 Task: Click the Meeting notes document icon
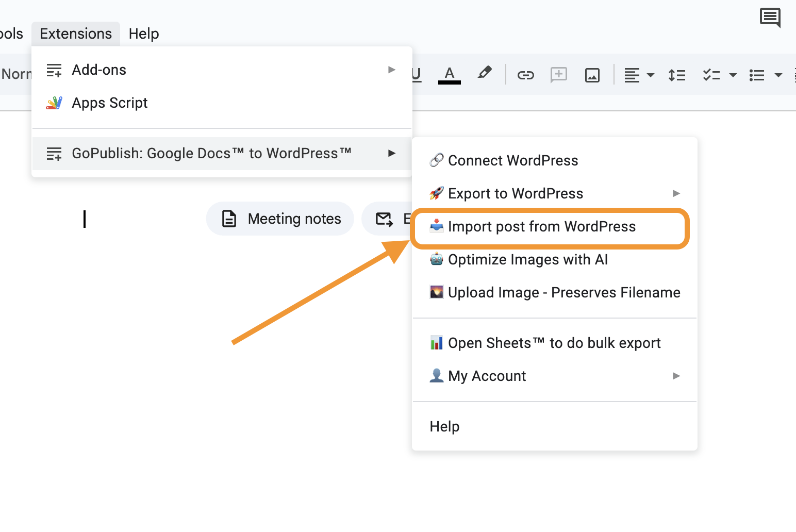[229, 219]
